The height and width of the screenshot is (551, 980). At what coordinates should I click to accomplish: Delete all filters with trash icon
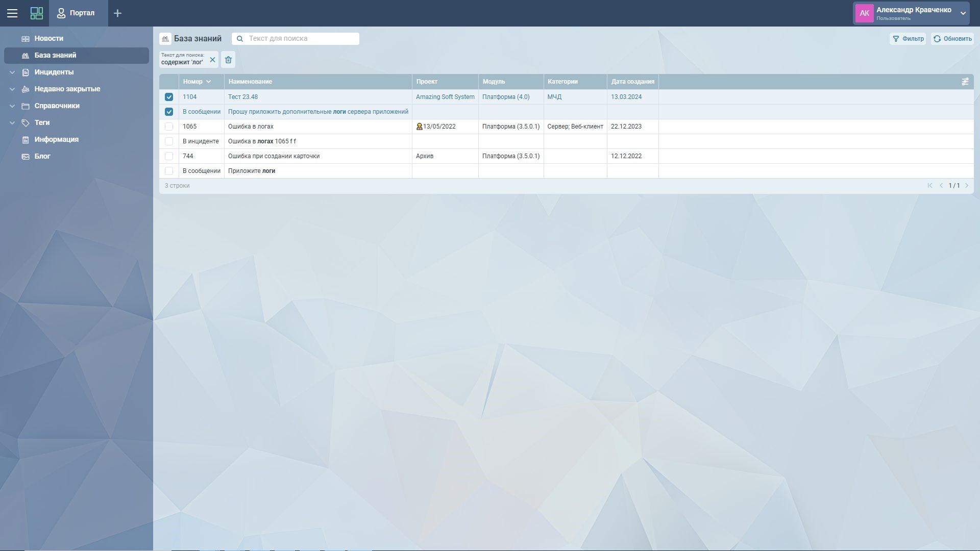pyautogui.click(x=228, y=60)
